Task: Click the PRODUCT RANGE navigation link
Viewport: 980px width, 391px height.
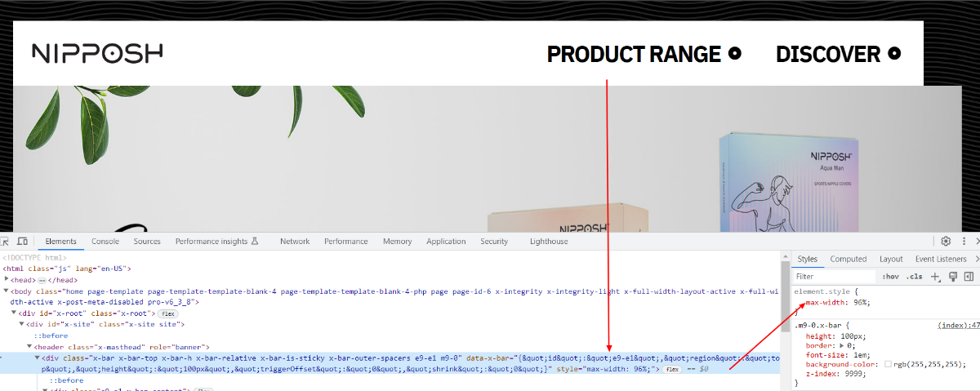Action: coord(634,54)
